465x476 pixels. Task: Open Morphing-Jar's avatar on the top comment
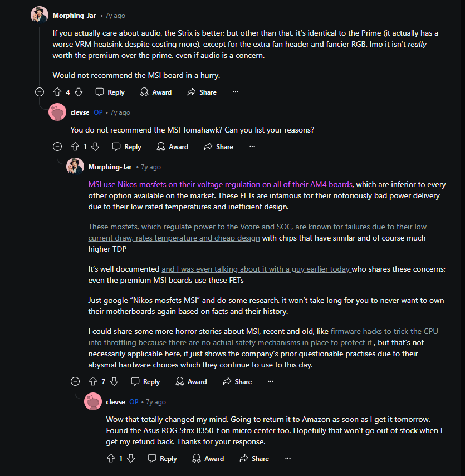(x=40, y=16)
